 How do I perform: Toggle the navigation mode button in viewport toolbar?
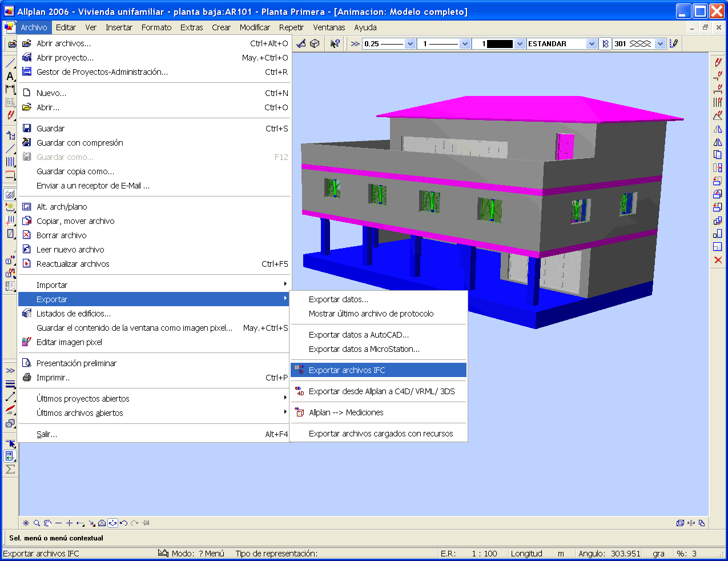click(x=113, y=523)
